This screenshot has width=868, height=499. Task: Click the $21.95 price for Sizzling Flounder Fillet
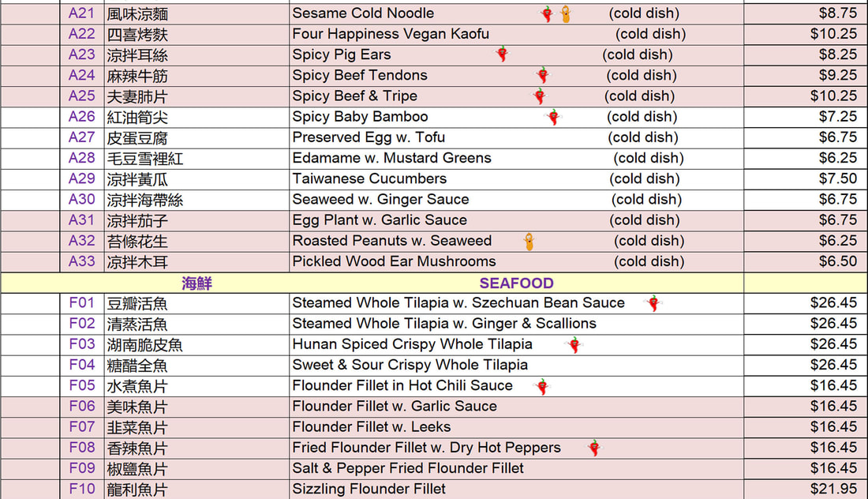833,489
